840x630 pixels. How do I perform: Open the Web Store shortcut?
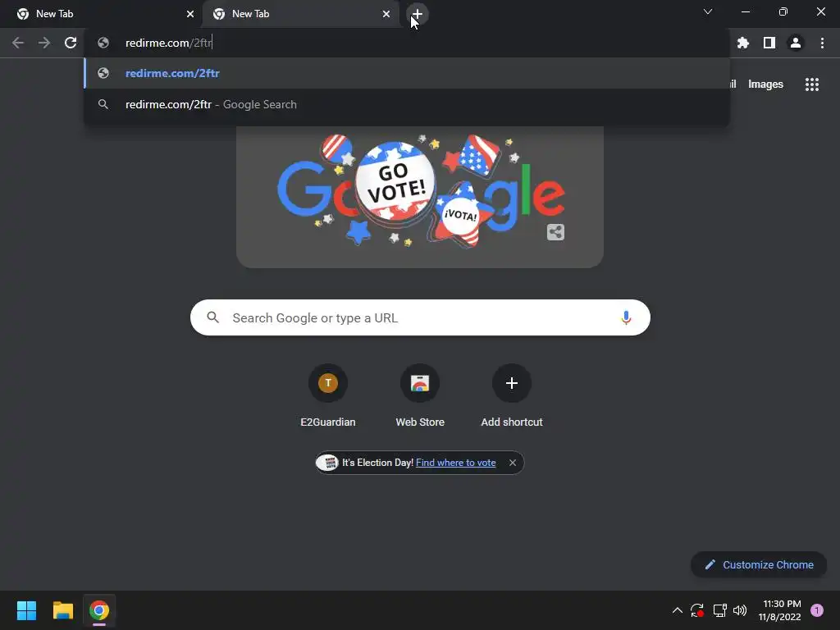[x=420, y=396]
